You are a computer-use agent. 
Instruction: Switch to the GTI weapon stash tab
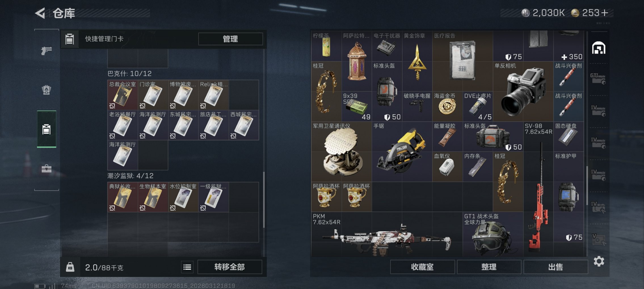point(598,79)
